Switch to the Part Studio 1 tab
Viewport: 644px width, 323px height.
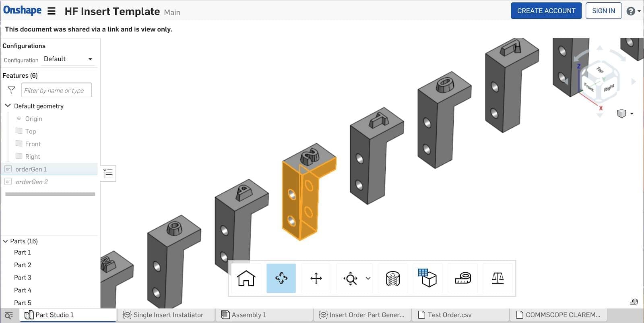68,315
